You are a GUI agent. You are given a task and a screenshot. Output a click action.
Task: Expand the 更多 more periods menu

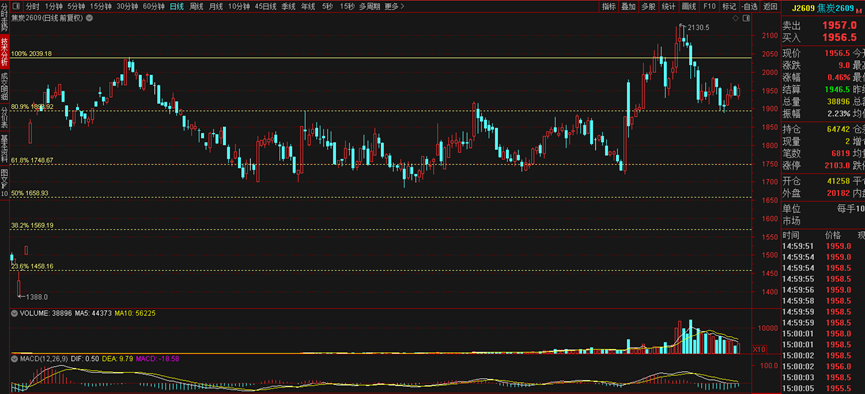coord(394,7)
